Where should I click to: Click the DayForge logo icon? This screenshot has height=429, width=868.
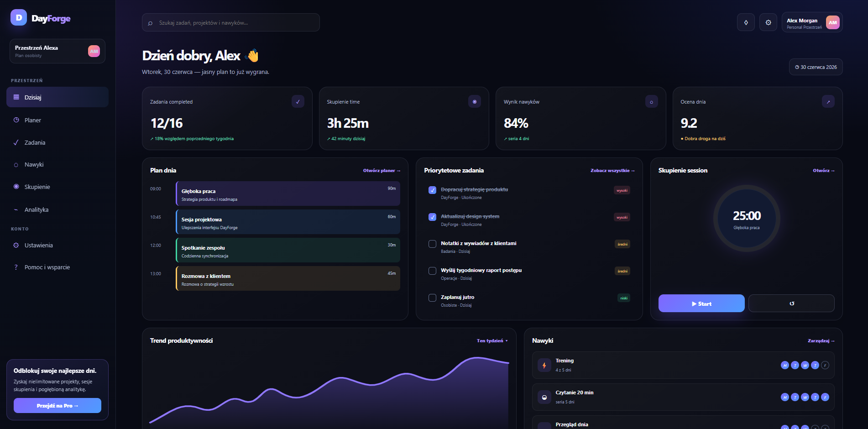(19, 18)
